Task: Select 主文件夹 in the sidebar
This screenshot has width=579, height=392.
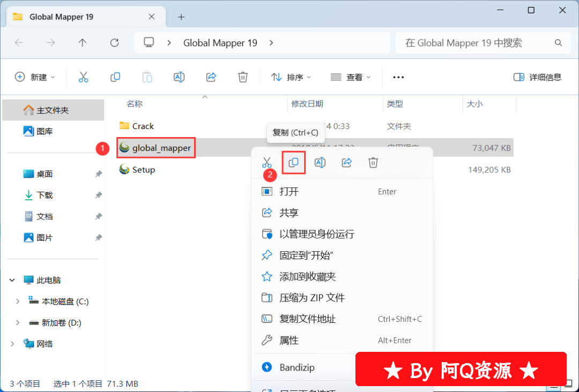Action: tap(53, 110)
